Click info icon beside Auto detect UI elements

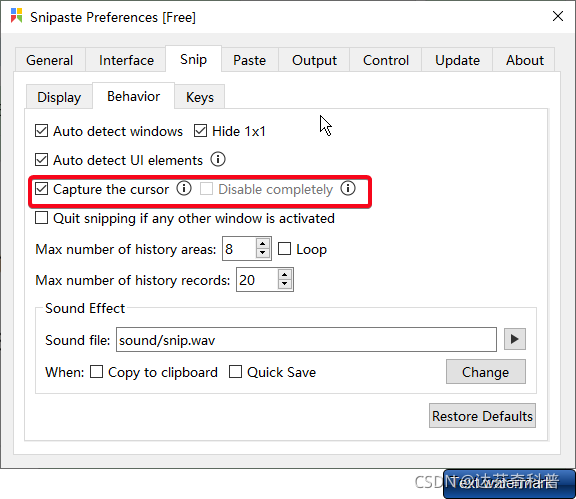[218, 159]
